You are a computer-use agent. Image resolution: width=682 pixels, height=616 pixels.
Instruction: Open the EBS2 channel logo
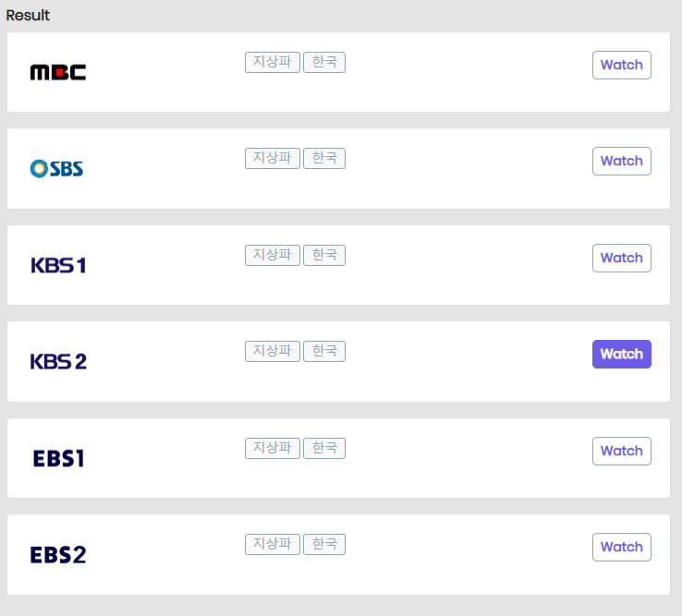pyautogui.click(x=58, y=554)
